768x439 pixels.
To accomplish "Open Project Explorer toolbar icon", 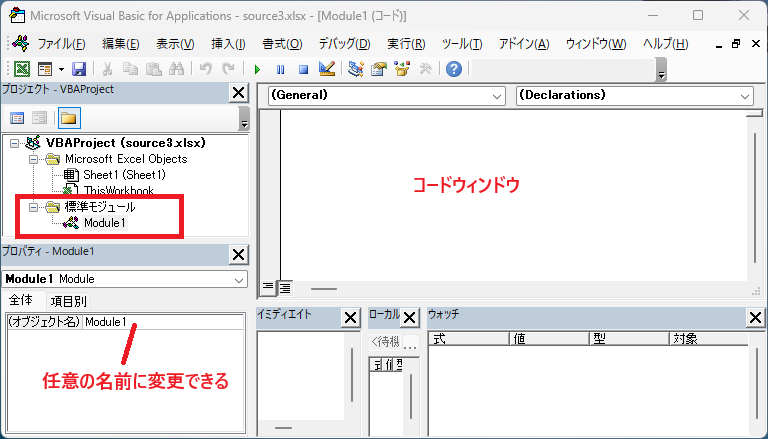I will tap(356, 69).
